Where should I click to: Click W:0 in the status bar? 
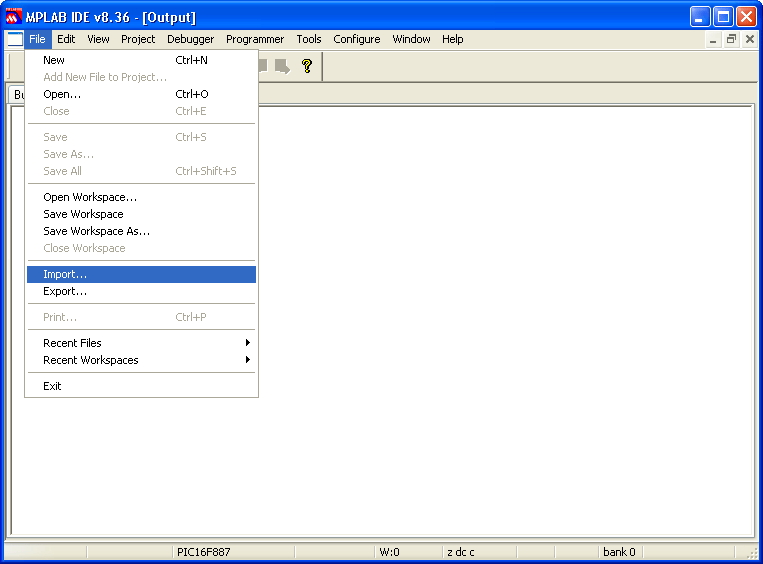pos(389,552)
